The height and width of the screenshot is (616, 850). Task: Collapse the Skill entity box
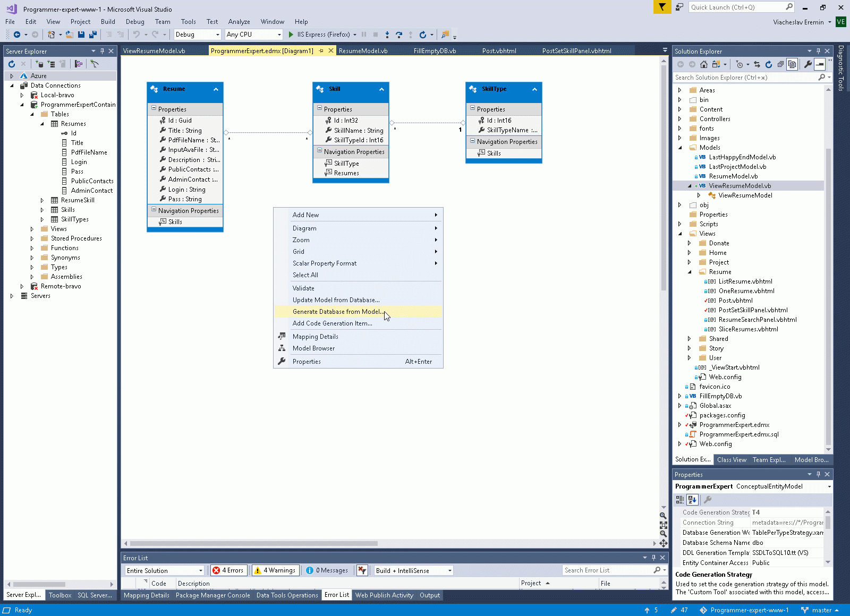tap(381, 89)
